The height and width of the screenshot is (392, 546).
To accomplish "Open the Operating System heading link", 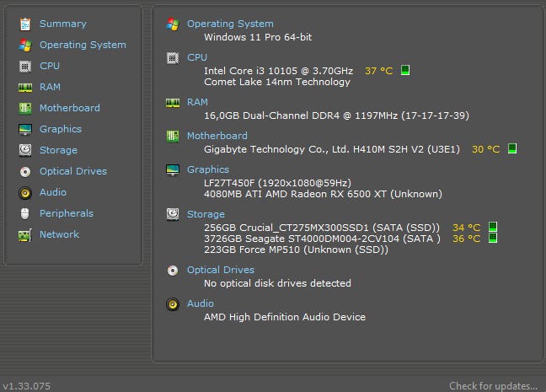I will pyautogui.click(x=229, y=24).
